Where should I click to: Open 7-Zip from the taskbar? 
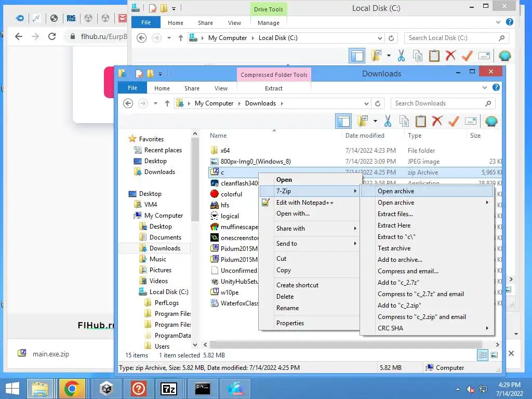coord(169,389)
